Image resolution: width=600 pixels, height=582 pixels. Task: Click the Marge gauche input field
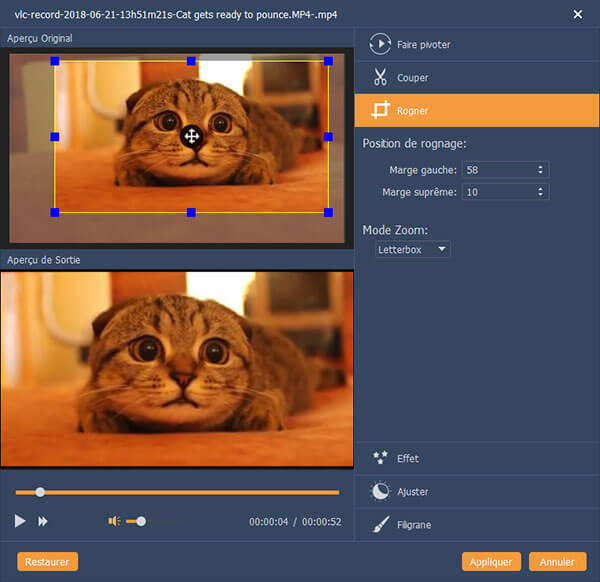pyautogui.click(x=497, y=170)
